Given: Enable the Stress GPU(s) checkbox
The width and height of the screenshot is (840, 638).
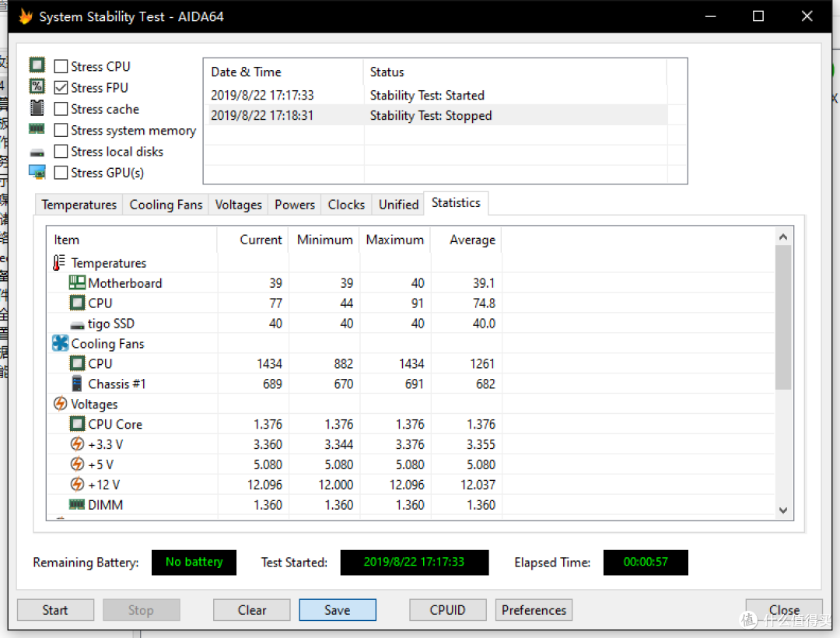Looking at the screenshot, I should point(61,173).
